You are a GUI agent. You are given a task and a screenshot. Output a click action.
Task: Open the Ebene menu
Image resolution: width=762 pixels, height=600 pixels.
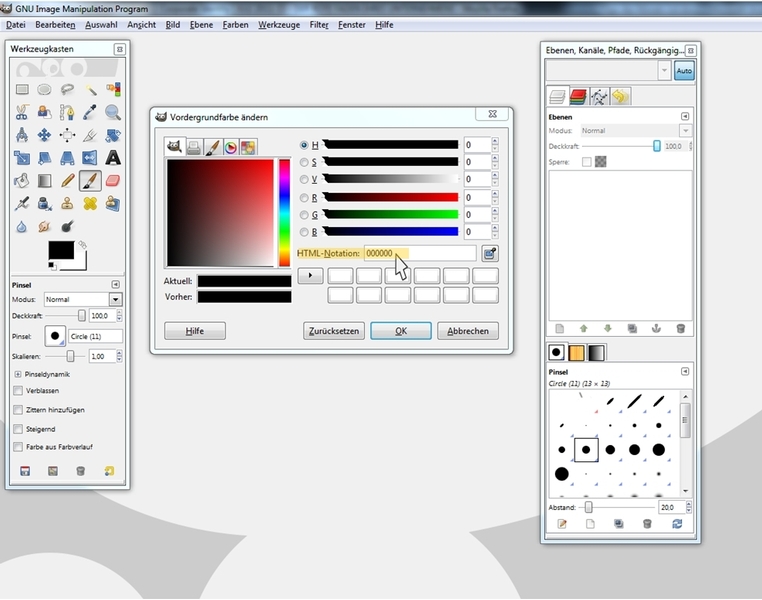pyautogui.click(x=201, y=25)
